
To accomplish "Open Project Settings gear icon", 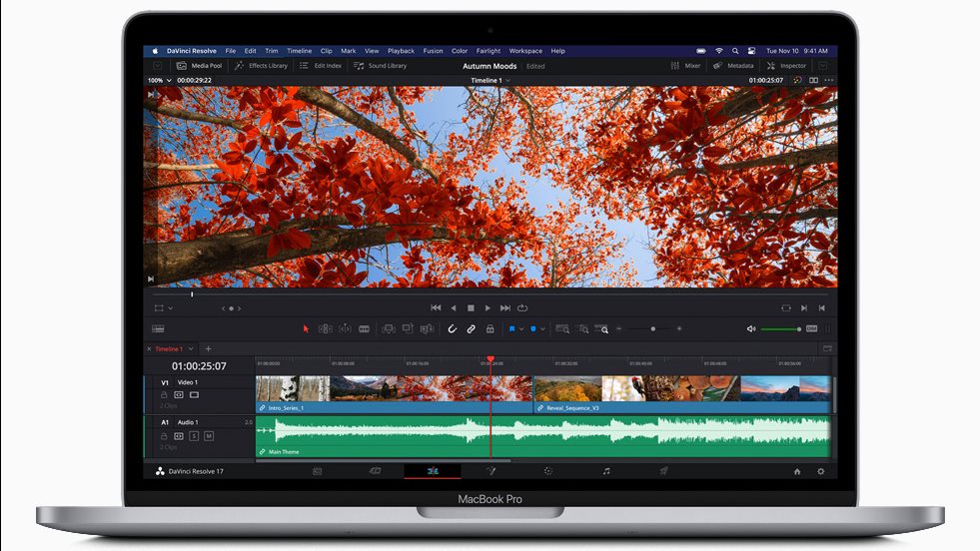I will point(821,470).
